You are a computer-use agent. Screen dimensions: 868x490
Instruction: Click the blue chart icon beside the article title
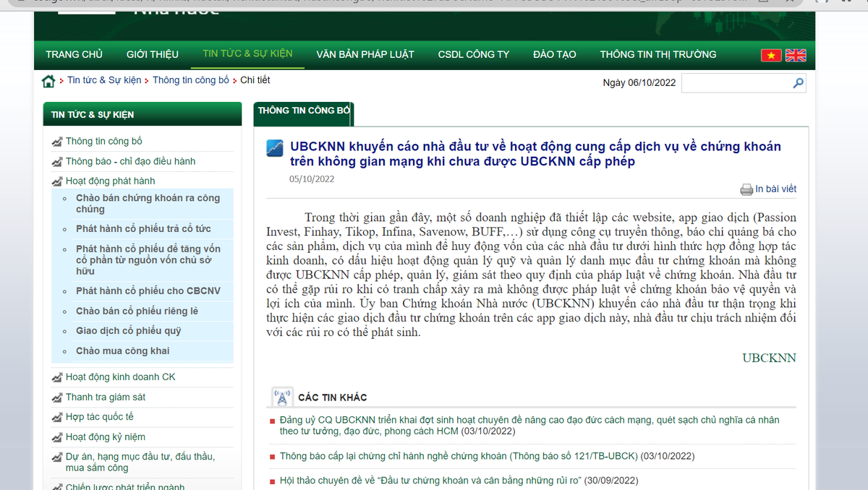click(x=273, y=149)
